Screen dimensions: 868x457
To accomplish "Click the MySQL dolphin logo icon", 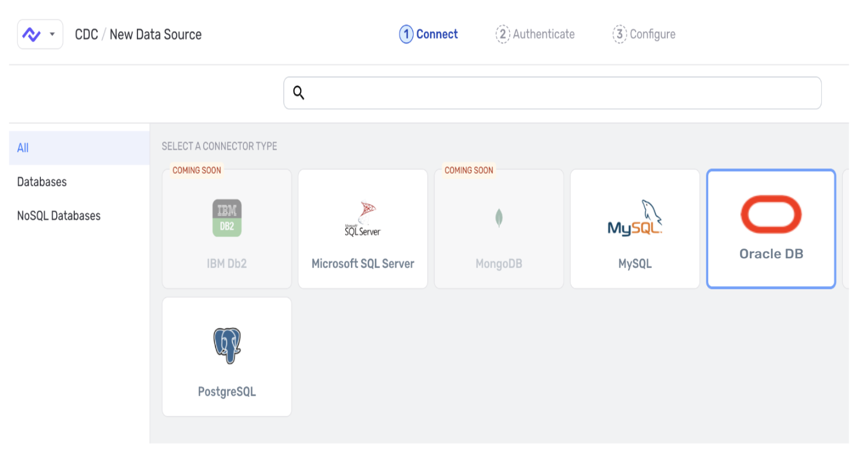I will (x=635, y=217).
